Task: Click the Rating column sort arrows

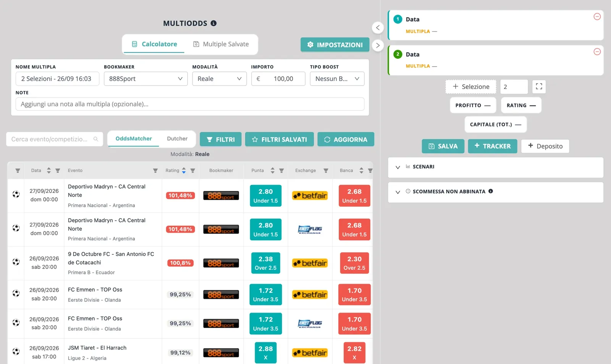Action: 184,170
